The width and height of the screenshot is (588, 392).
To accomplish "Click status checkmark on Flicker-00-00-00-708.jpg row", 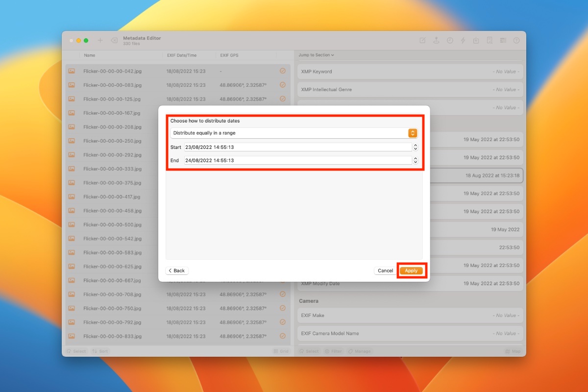I will click(283, 294).
